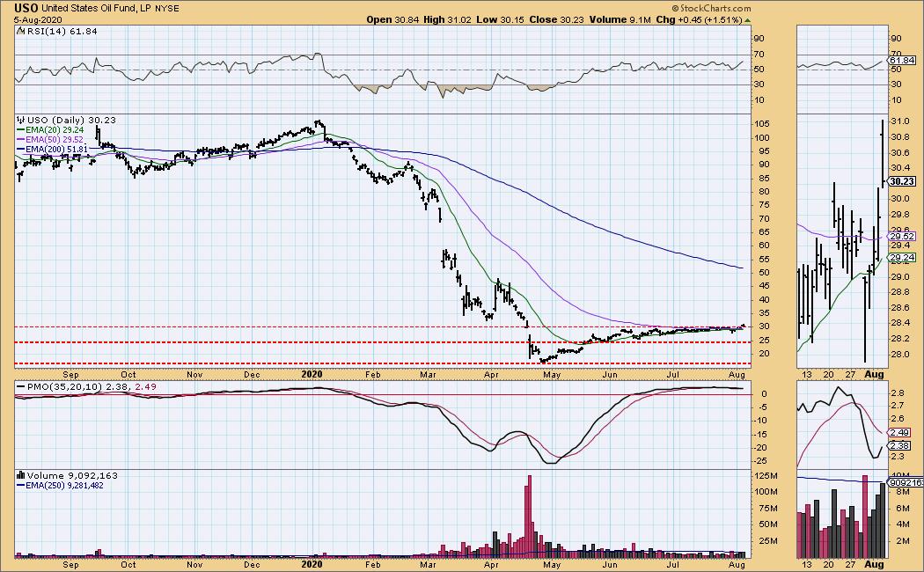The height and width of the screenshot is (572, 924).
Task: Click the bold boxed price tag '30.23'
Action: tap(902, 181)
